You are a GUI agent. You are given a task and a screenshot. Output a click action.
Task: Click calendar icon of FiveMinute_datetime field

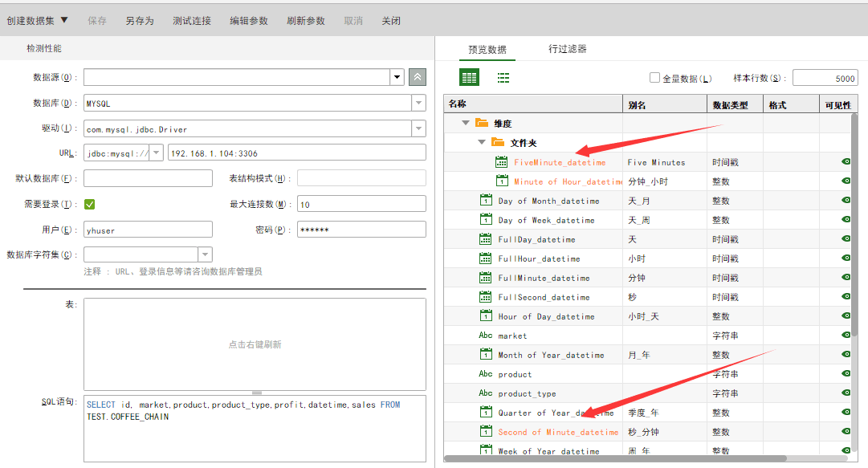(x=502, y=162)
